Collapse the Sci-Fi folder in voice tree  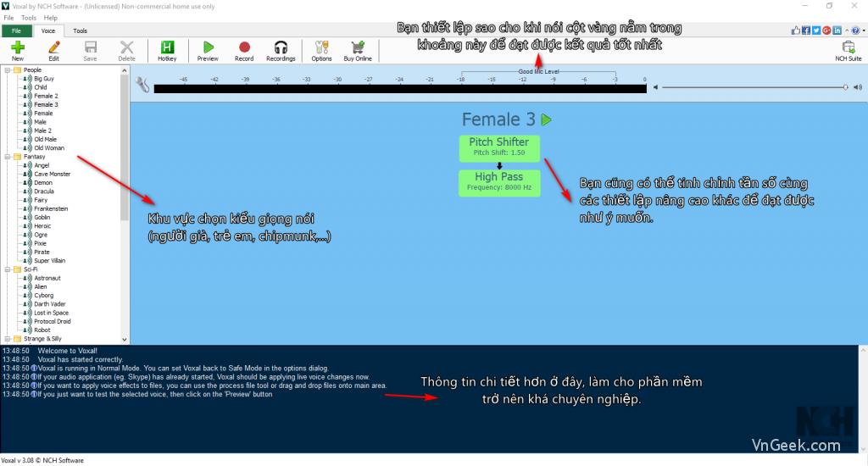pyautogui.click(x=8, y=269)
